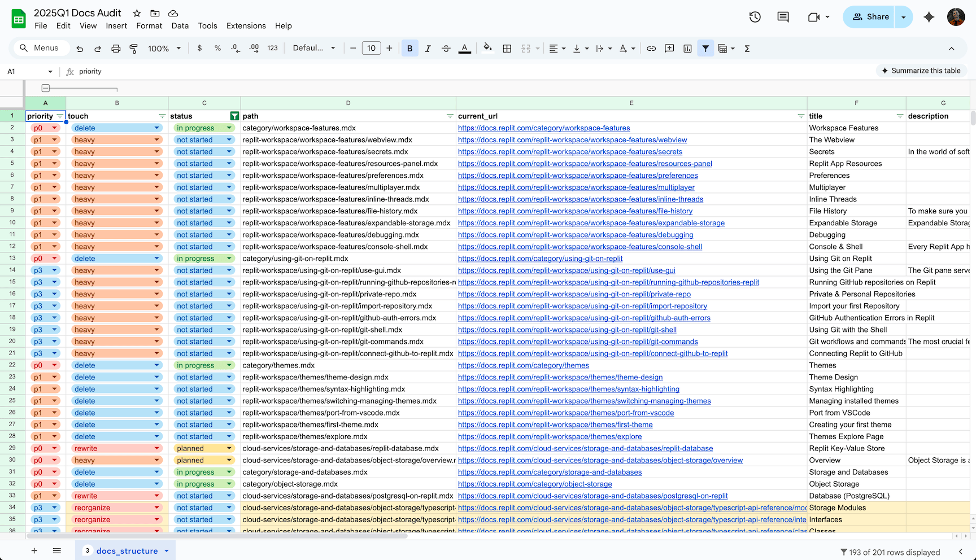Click the insert link icon
The width and height of the screenshot is (976, 560).
[651, 49]
